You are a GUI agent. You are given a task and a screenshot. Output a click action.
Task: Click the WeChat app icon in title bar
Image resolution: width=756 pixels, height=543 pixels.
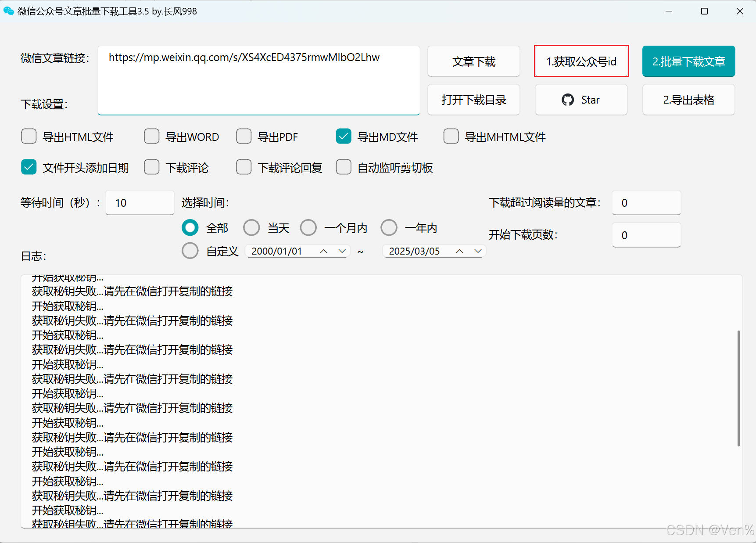[9, 11]
